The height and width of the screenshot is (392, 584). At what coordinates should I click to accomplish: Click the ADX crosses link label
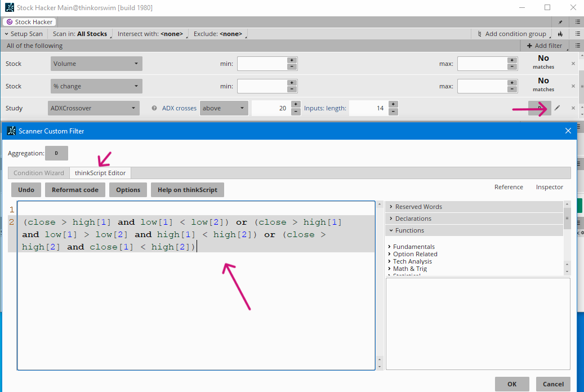(179, 108)
